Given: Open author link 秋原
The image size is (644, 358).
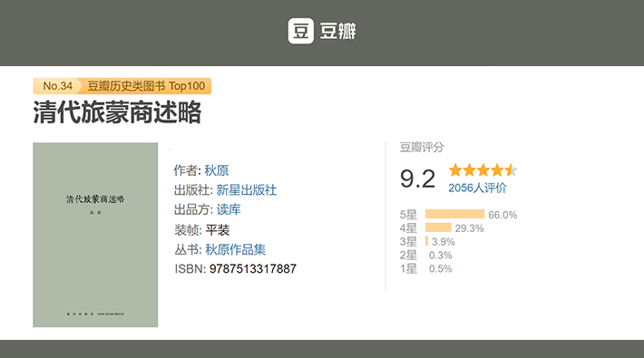Looking at the screenshot, I should click(217, 170).
